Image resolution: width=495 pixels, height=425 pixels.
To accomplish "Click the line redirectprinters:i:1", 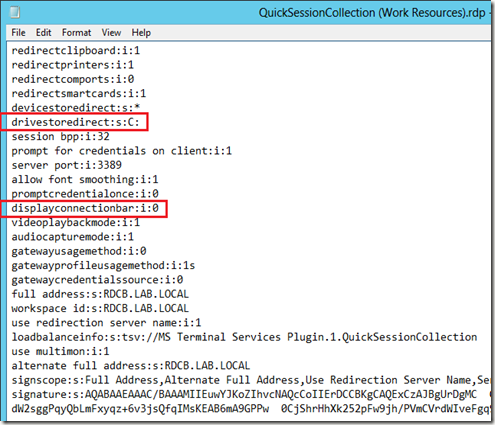I will click(x=73, y=65).
